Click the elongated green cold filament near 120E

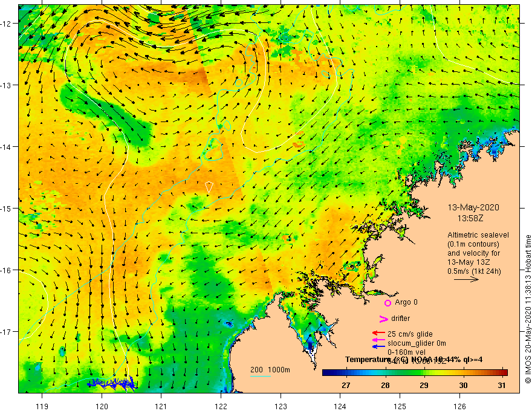[x=105, y=114]
